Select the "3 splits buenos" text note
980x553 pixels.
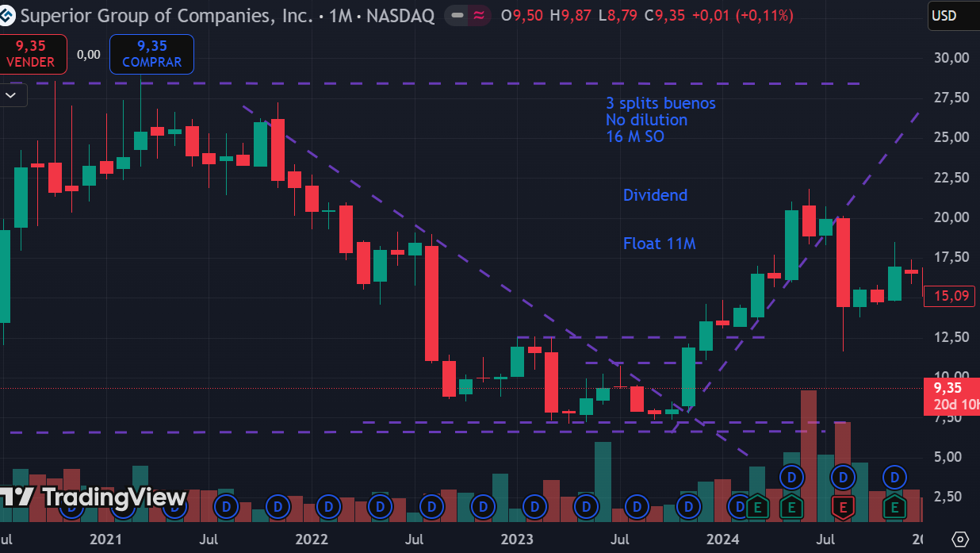(x=660, y=103)
